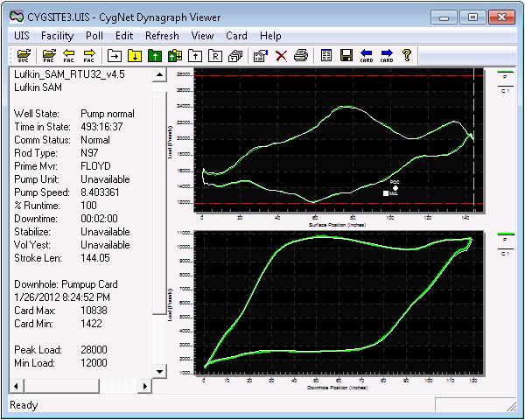Click the white folder with right arrow icon
Viewport: 525px width, 420px height.
coord(115,56)
